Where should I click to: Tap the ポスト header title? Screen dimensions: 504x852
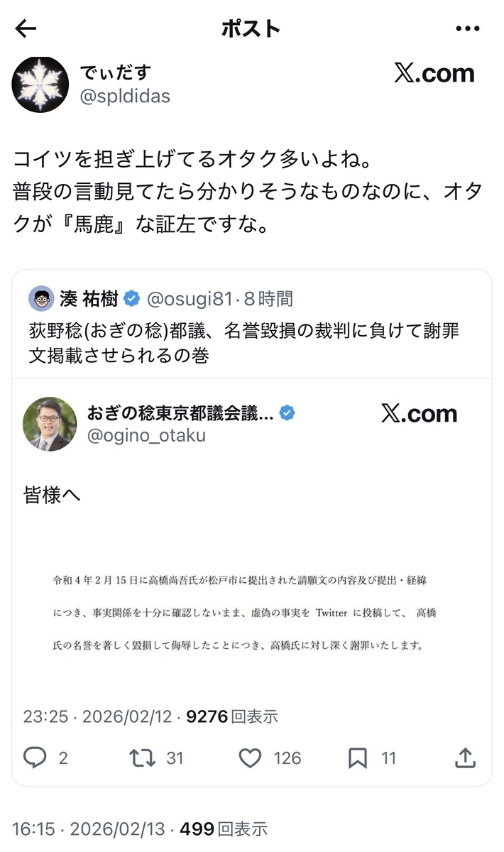click(x=251, y=28)
